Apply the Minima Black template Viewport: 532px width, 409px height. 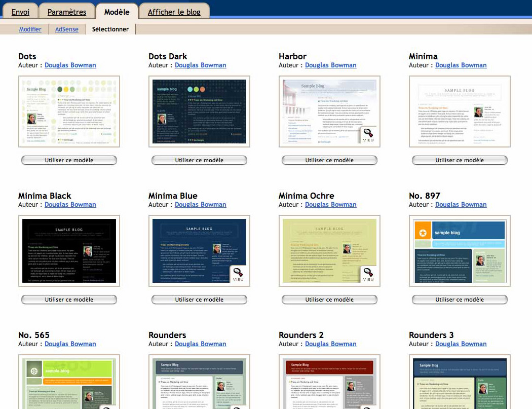pyautogui.click(x=69, y=300)
